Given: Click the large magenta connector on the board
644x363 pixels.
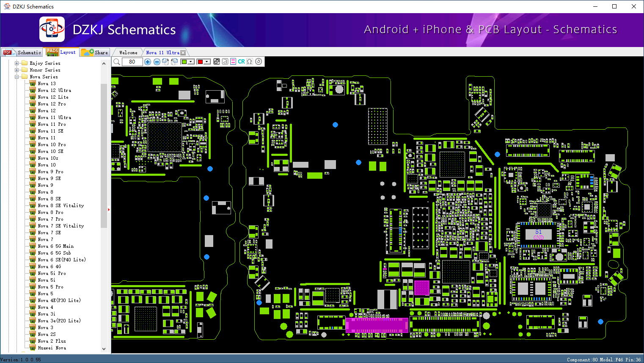Looking at the screenshot, I should (x=377, y=325).
